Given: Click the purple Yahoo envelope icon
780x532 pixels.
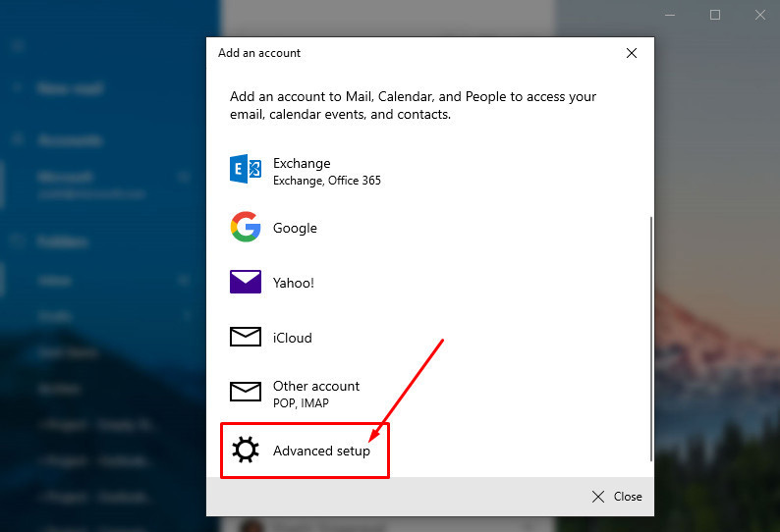Looking at the screenshot, I should click(x=245, y=283).
